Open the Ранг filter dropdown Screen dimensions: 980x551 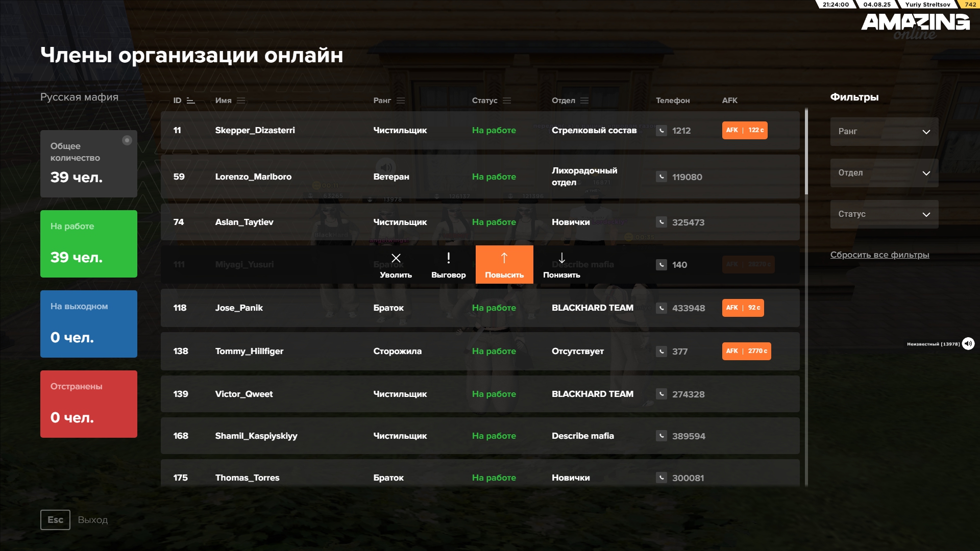coord(884,132)
